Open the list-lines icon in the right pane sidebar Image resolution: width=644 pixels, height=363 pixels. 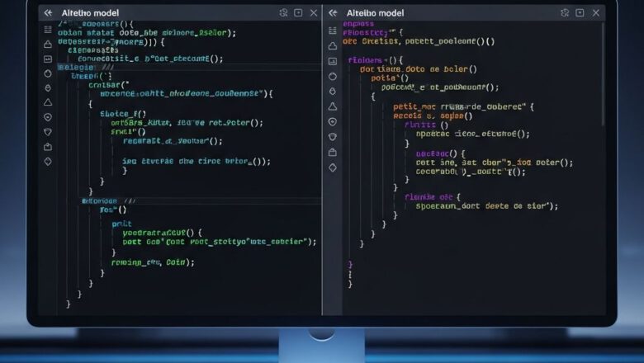coord(333,31)
